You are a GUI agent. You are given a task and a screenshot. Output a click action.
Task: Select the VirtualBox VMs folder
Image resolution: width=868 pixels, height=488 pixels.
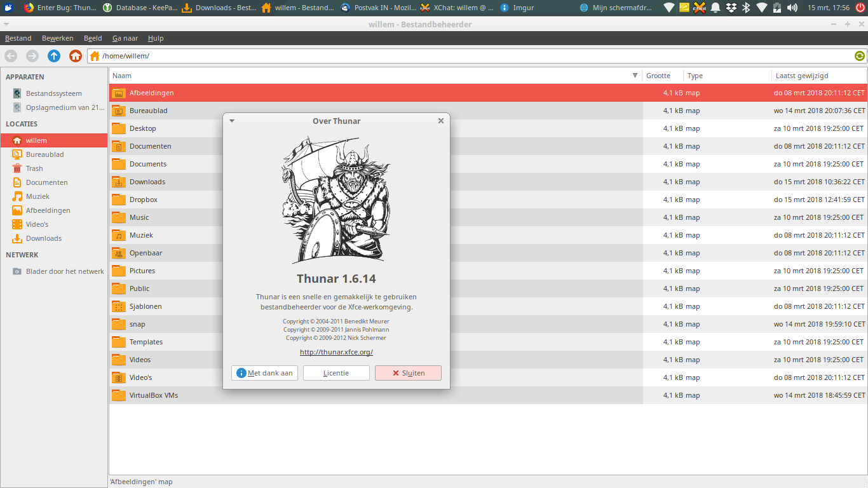point(153,395)
